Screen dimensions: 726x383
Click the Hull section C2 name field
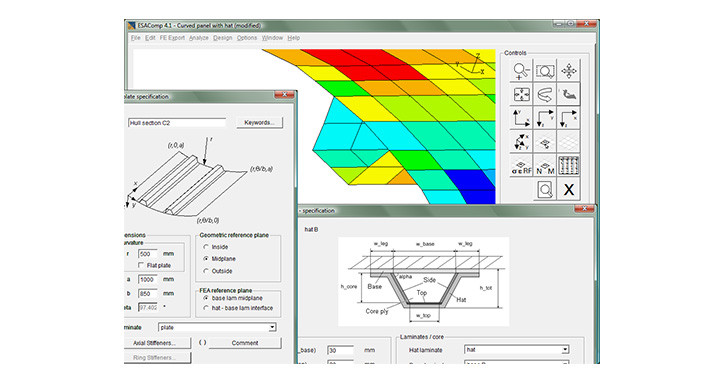177,123
